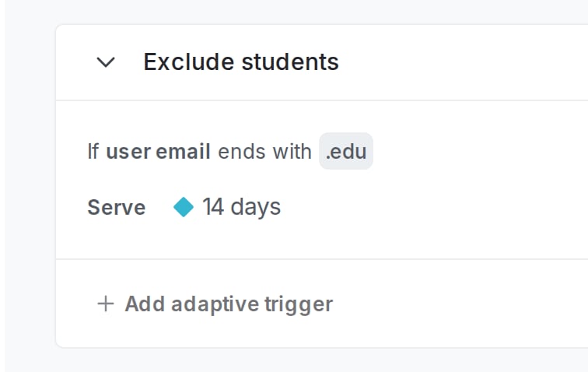Click the word students in title
588x372 pixels.
(x=290, y=61)
